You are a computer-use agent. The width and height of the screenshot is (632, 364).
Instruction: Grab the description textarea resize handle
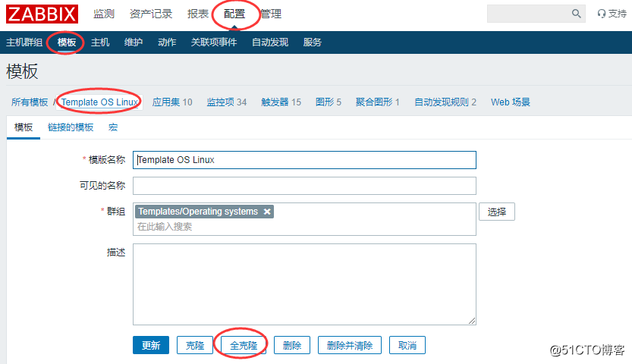[x=472, y=321]
